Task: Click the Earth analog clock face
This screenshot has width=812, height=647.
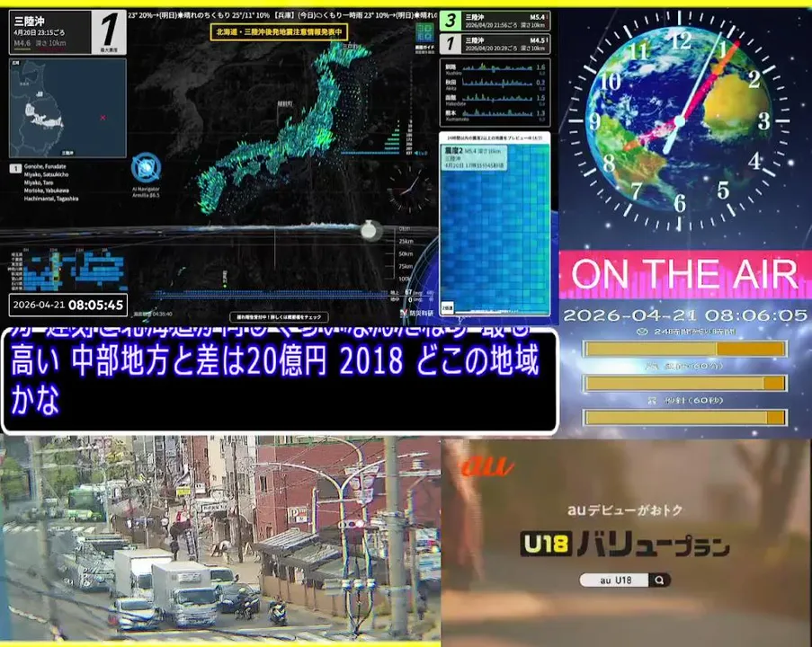Action: 680,120
